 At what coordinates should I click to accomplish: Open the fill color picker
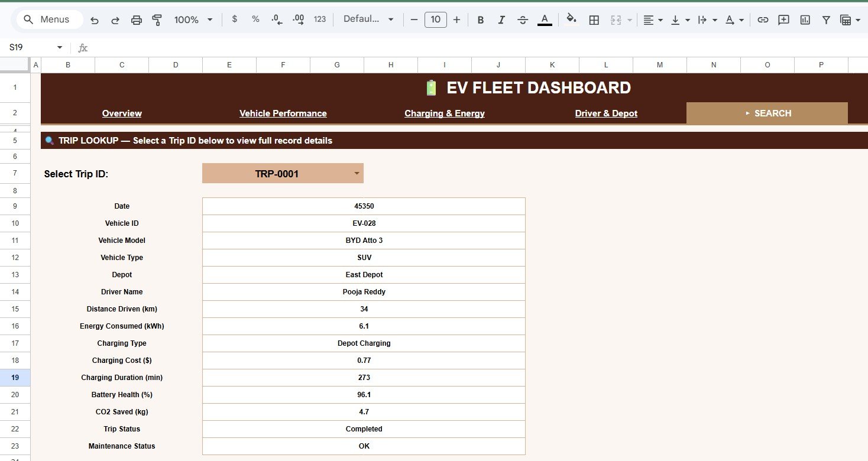pos(571,20)
